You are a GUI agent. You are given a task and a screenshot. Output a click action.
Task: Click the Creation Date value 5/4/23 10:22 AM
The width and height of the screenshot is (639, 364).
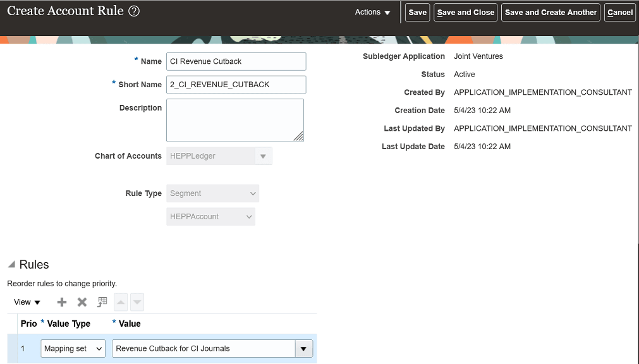coord(482,111)
